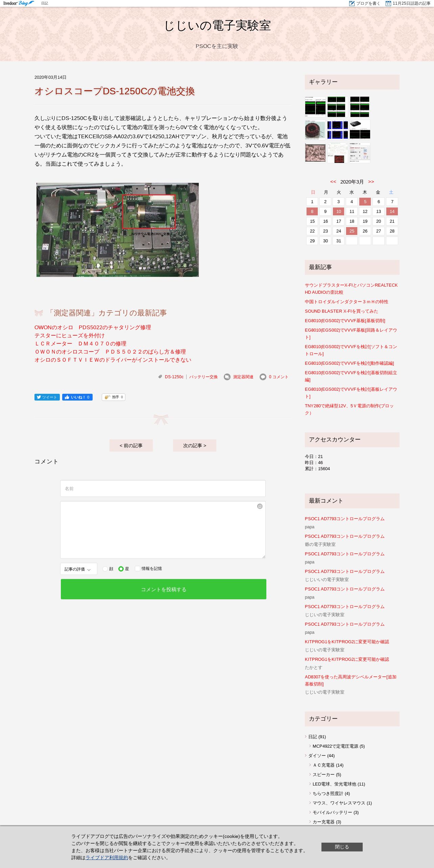Open マウス、ワイヤレスマウス (1) subcategory
434x868 pixels.
[x=342, y=803]
